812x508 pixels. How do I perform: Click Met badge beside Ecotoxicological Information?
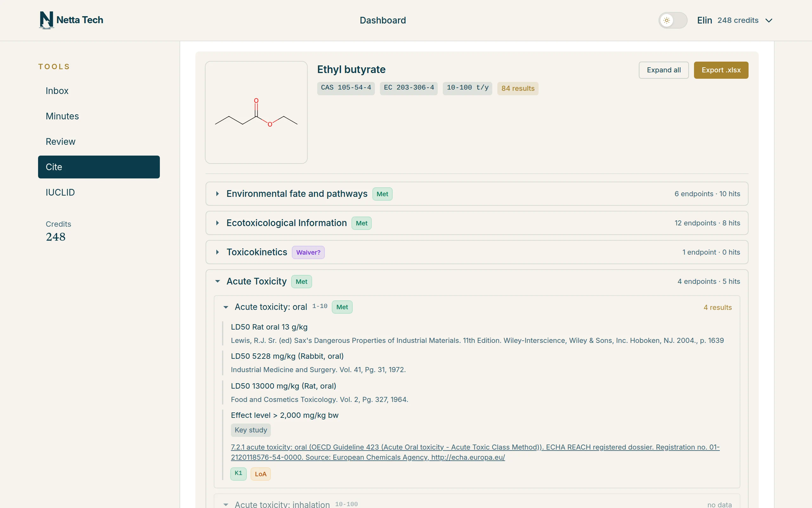tap(361, 223)
